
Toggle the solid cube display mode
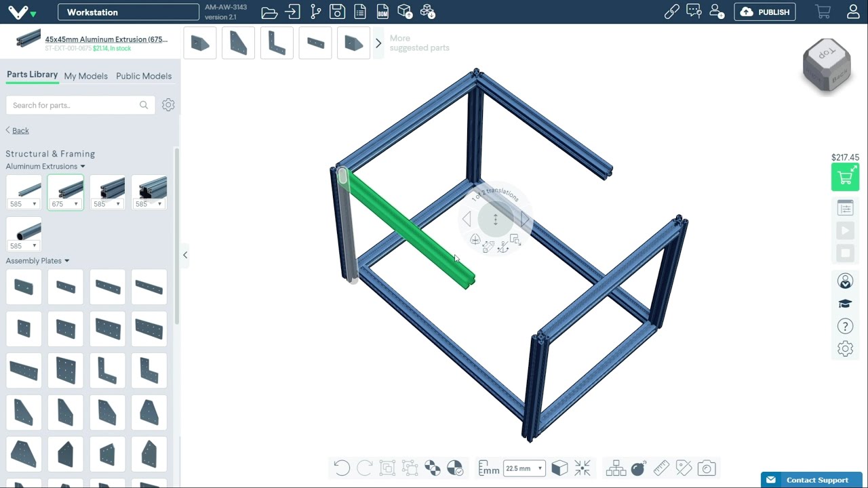pos(559,468)
